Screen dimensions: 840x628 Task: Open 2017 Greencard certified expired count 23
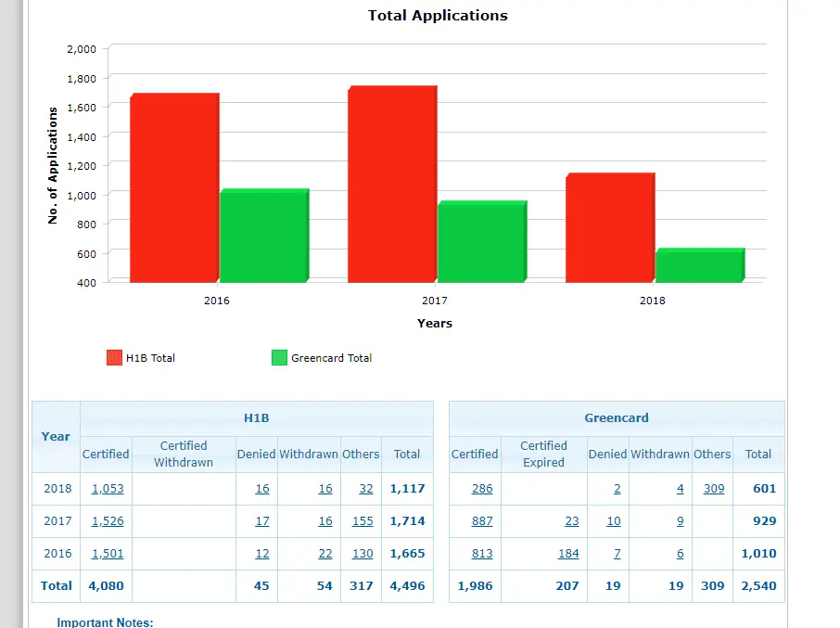[x=572, y=521]
